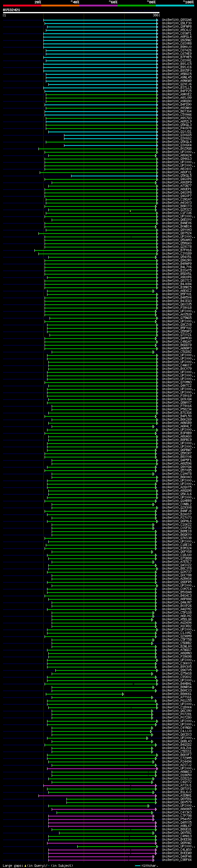Open hit UniRef100_C6SWT1
This screenshot has width=197, height=868.
pyautogui.click(x=177, y=33)
